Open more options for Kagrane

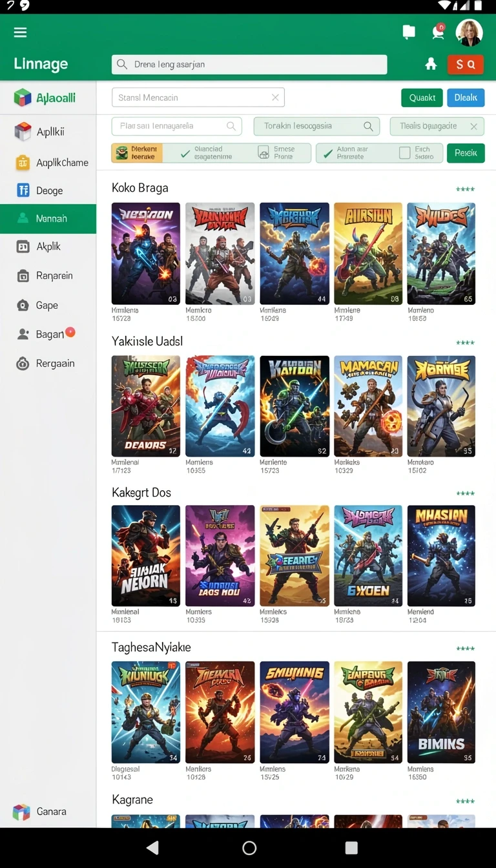coord(465,801)
